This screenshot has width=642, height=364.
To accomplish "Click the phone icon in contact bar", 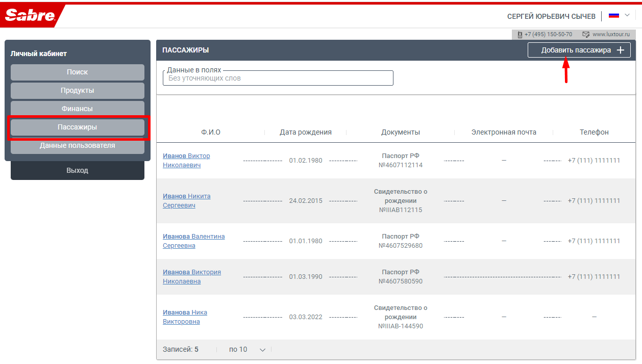I will [x=520, y=35].
